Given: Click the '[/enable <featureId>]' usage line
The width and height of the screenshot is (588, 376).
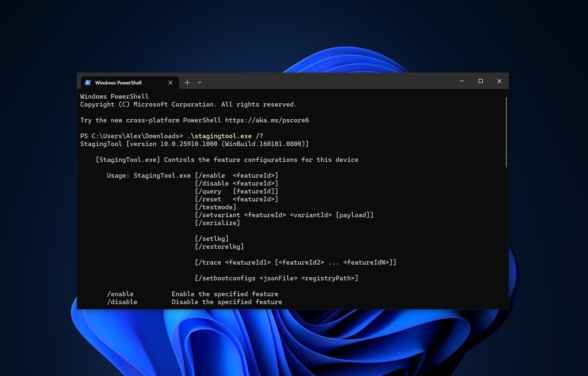Looking at the screenshot, I should [237, 175].
